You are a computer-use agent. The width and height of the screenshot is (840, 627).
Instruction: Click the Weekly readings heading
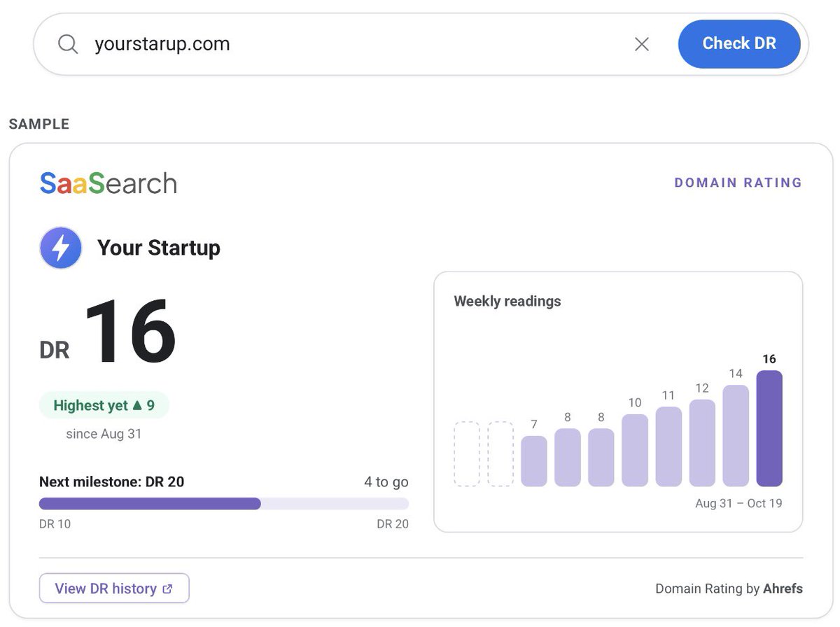pyautogui.click(x=507, y=302)
